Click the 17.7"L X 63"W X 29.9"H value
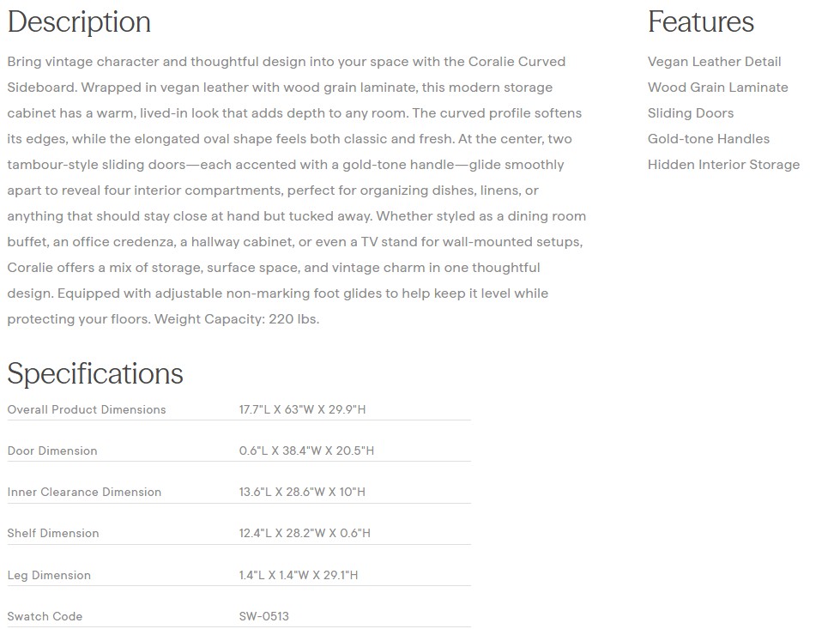The width and height of the screenshot is (840, 629). pos(302,409)
